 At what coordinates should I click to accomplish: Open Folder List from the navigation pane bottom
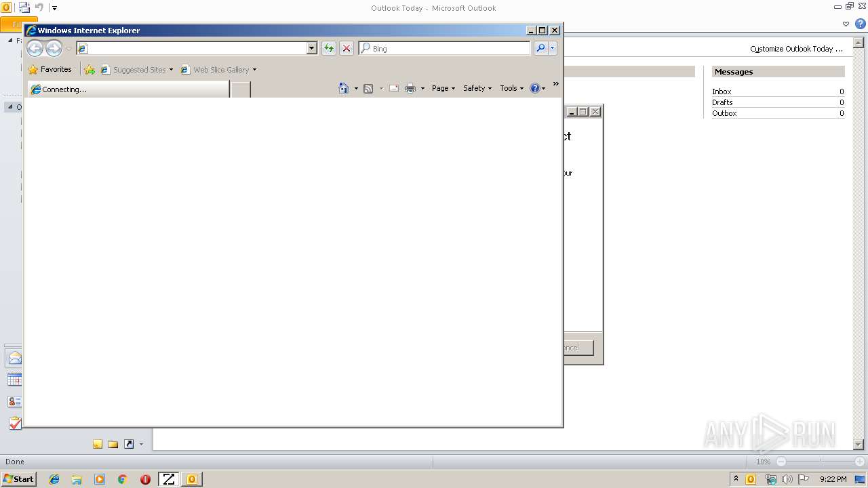click(x=113, y=444)
